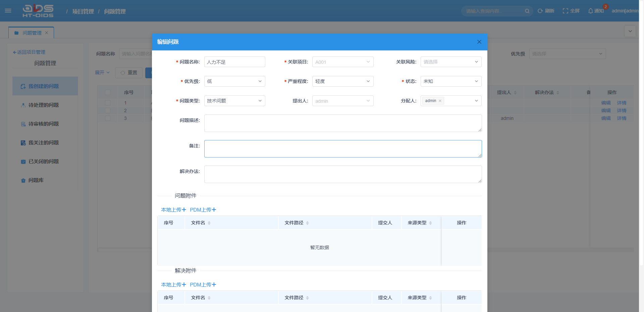Sort 文件名 column in 问题附件 table
This screenshot has width=644, height=312.
(x=209, y=223)
